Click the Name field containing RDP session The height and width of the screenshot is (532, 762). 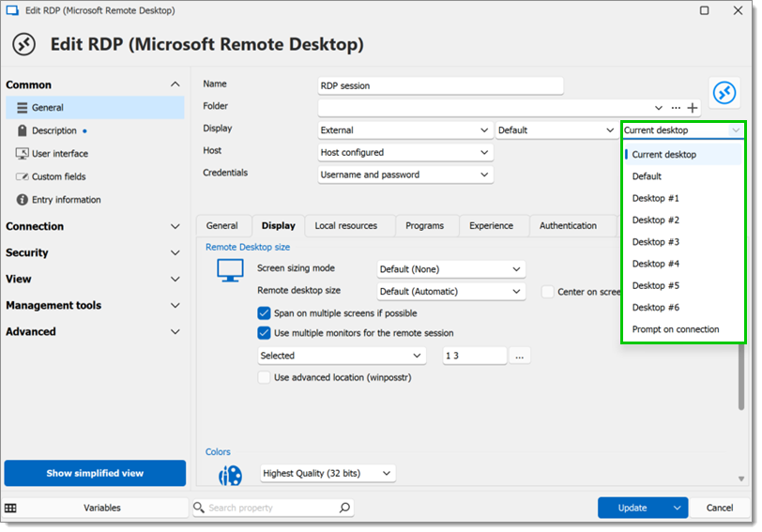point(440,86)
